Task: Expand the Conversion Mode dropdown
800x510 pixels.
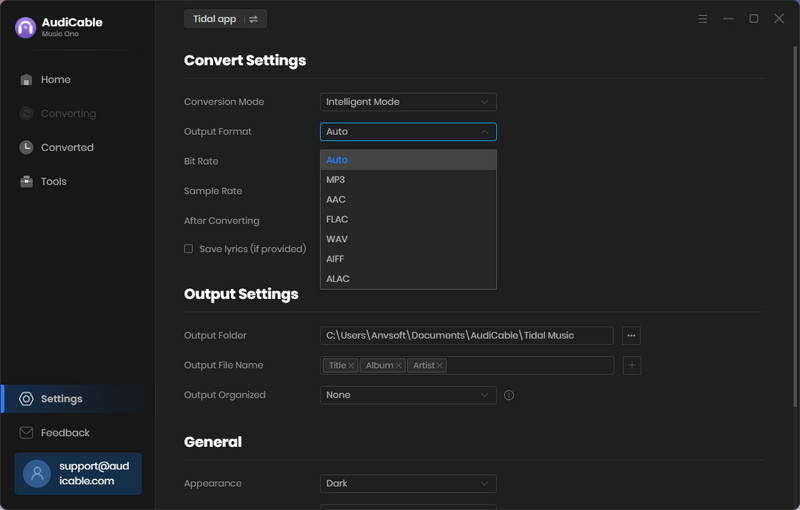Action: point(408,102)
